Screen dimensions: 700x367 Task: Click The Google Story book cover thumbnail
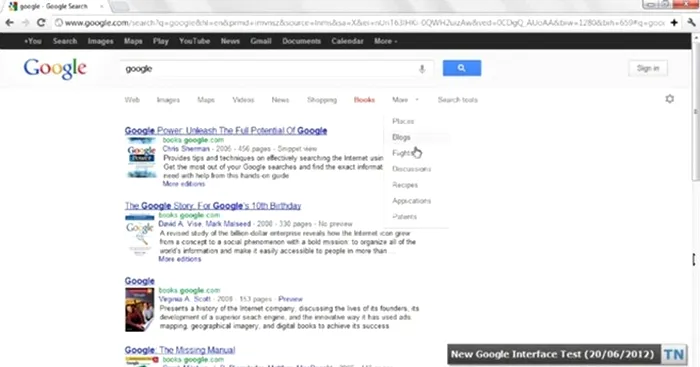[x=140, y=234]
